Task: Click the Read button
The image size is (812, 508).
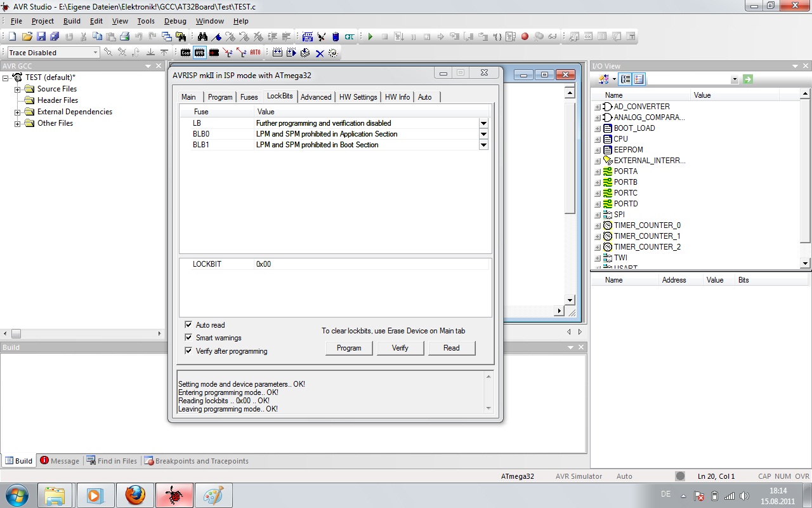Action: pos(452,348)
